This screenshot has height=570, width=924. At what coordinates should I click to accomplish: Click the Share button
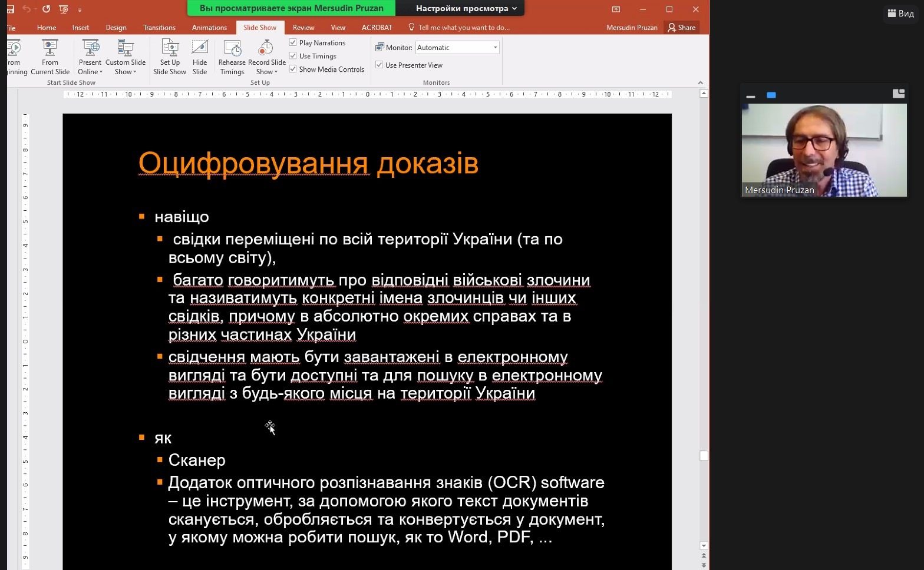tap(682, 28)
